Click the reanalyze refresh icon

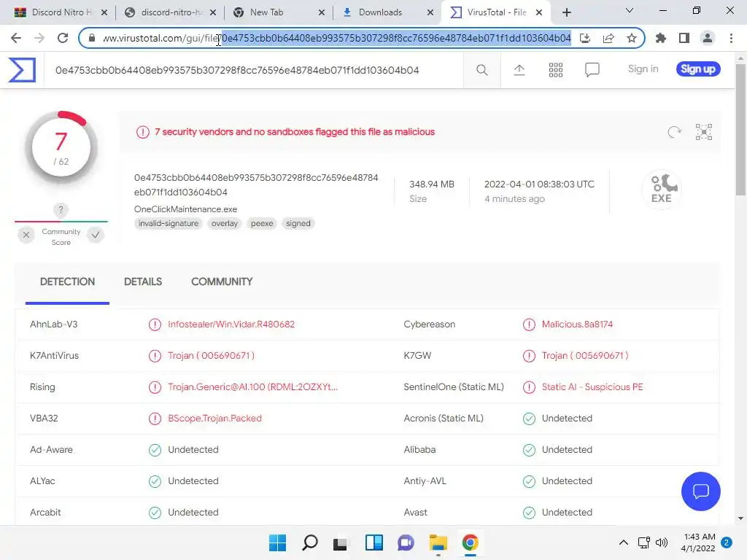tap(674, 132)
